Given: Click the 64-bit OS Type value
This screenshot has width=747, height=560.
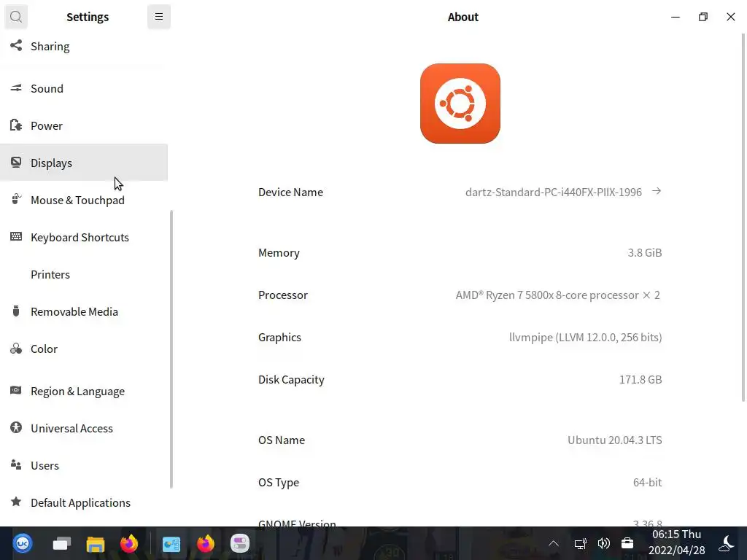Looking at the screenshot, I should point(648,483).
